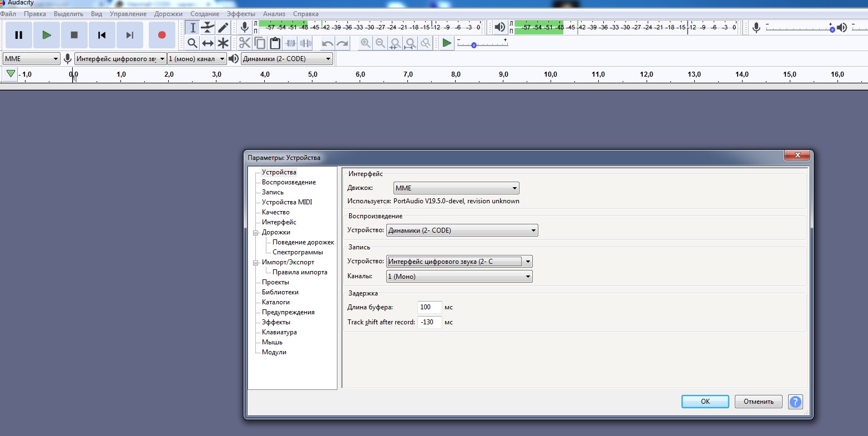Image resolution: width=868 pixels, height=436 pixels.
Task: Start recording with the red Record button
Action: pos(162,35)
